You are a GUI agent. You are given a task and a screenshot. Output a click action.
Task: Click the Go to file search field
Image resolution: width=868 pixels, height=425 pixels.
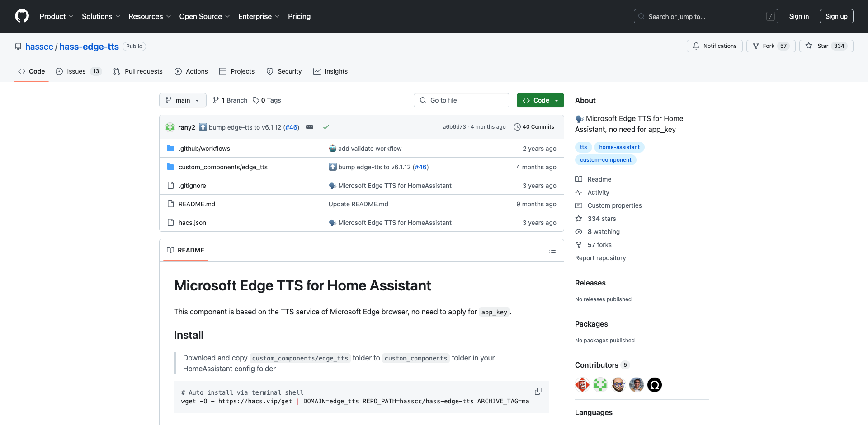click(461, 100)
